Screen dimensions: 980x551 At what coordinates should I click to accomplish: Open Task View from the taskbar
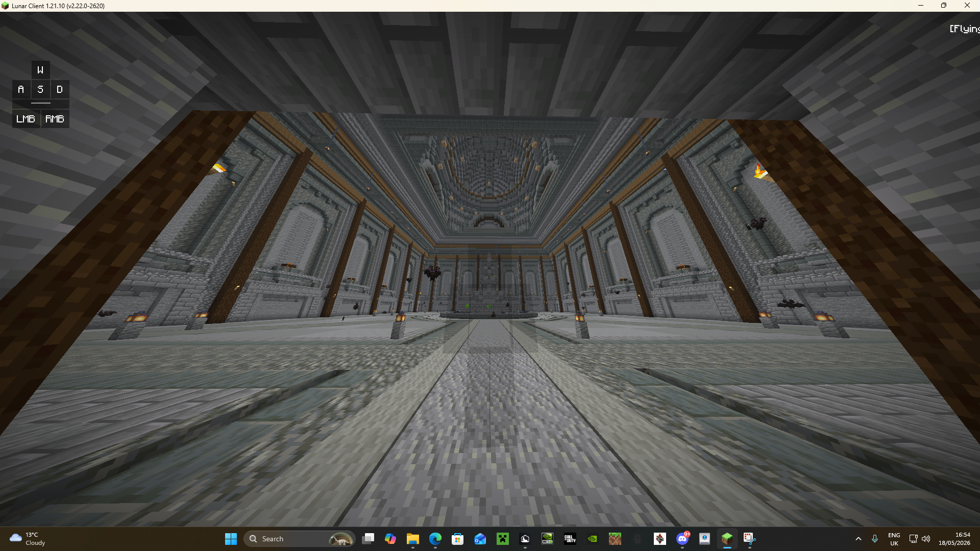(x=368, y=539)
